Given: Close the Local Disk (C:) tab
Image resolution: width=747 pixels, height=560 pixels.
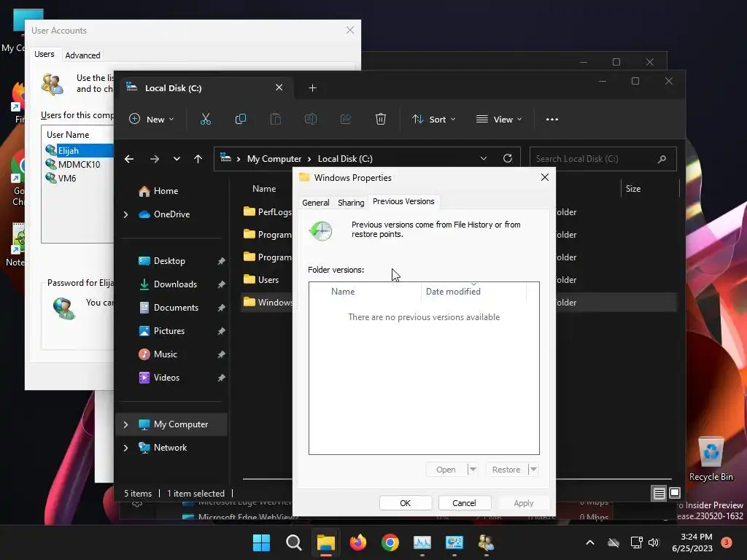Looking at the screenshot, I should [279, 87].
